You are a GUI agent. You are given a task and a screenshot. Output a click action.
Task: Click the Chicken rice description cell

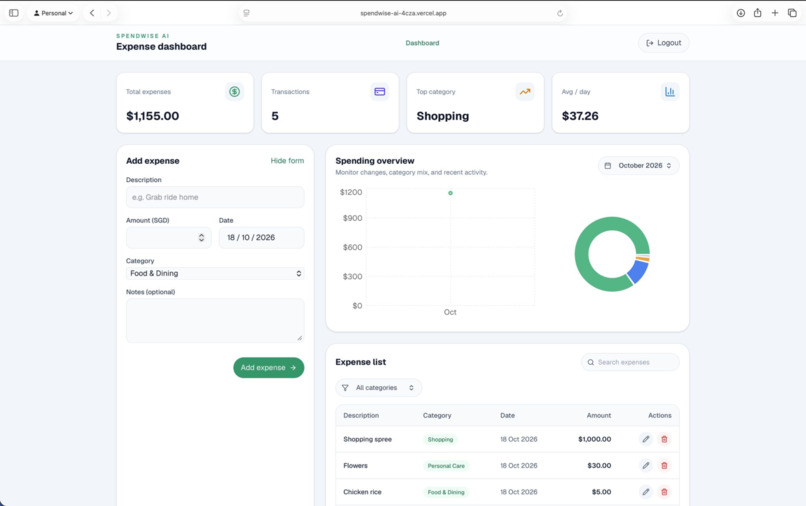362,492
